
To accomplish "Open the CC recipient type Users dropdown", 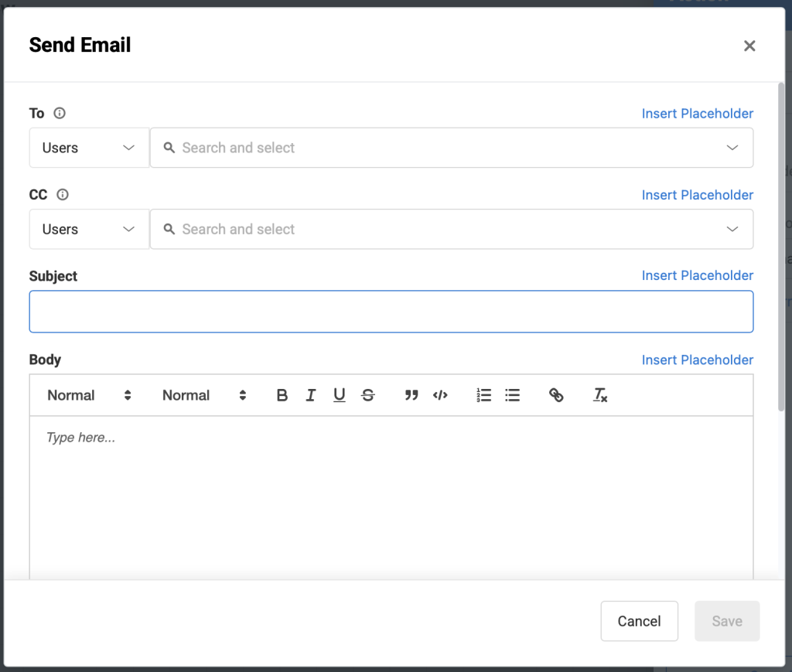I will click(x=89, y=229).
